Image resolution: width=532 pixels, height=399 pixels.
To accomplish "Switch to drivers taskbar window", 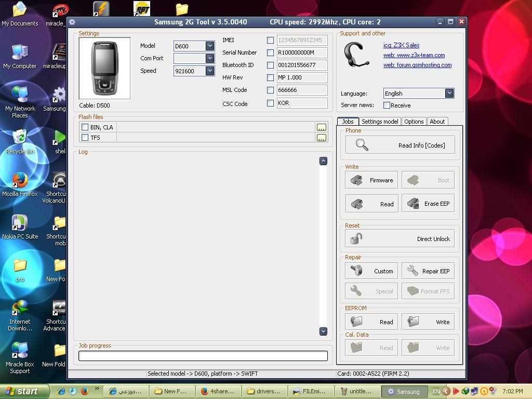I will 264,391.
